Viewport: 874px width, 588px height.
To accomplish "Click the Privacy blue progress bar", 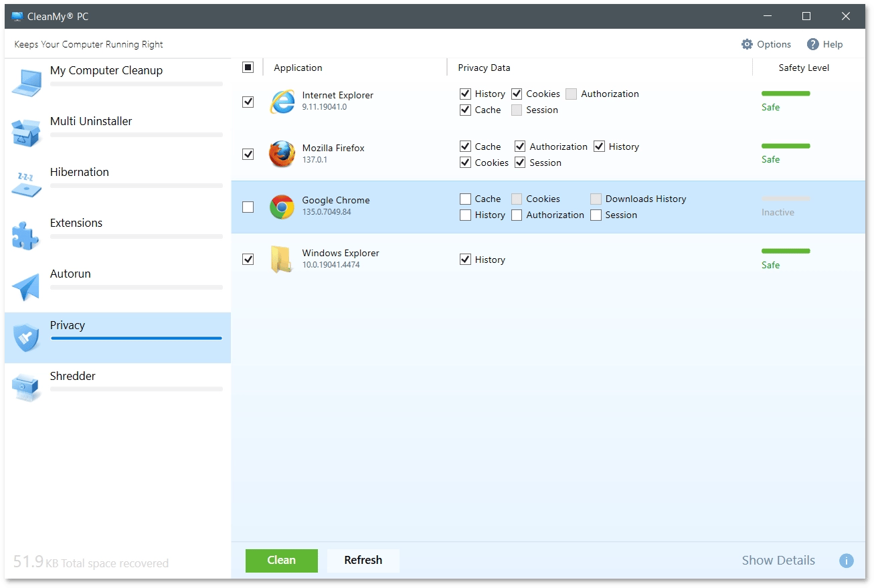I will tap(137, 338).
